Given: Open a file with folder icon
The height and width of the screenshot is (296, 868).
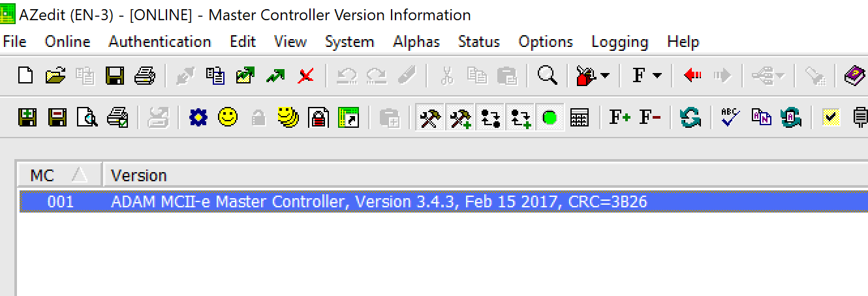Looking at the screenshot, I should click(55, 76).
